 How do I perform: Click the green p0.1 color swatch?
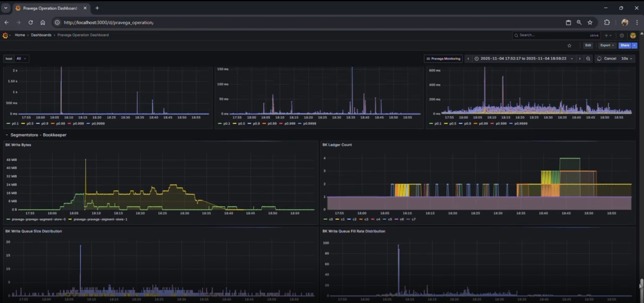coord(8,123)
